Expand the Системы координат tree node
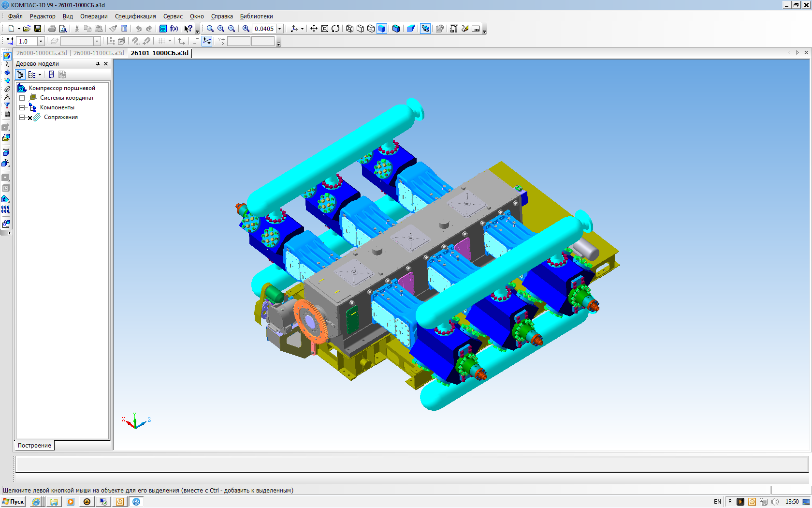812x508 pixels. pyautogui.click(x=22, y=98)
